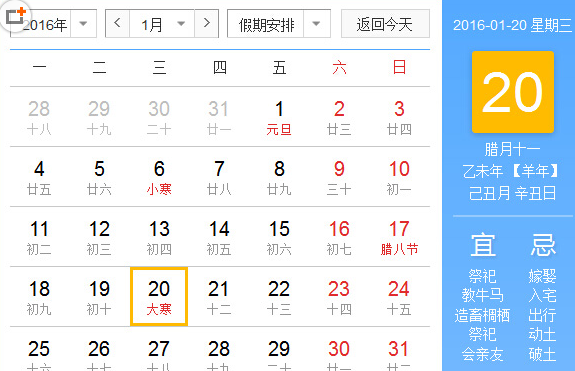The image size is (575, 371).
Task: Go to the next month arrow
Action: pyautogui.click(x=206, y=23)
